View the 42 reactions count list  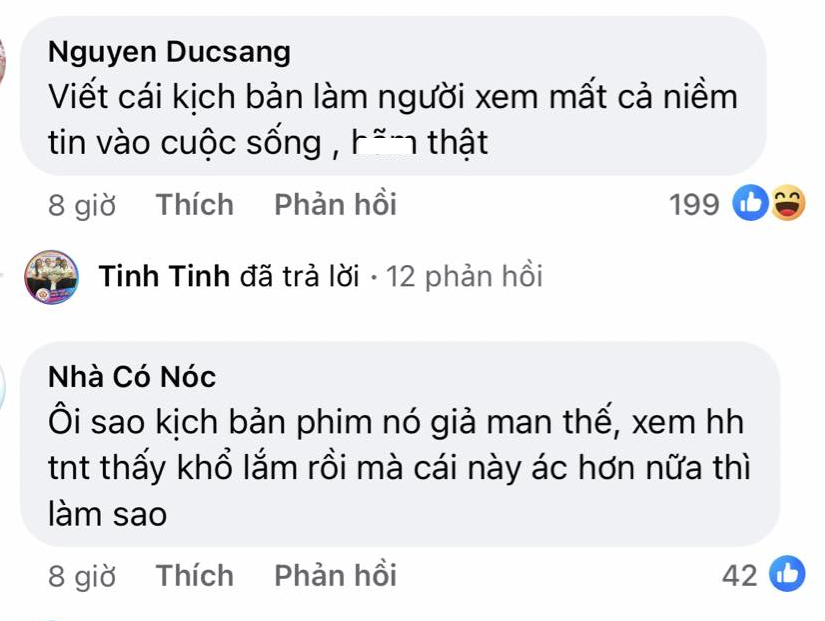pos(739,576)
